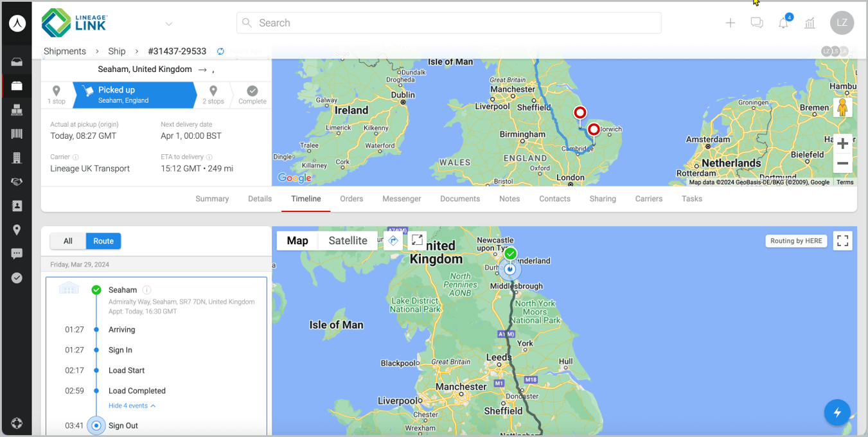Open the building icon in sidebar

click(x=17, y=157)
